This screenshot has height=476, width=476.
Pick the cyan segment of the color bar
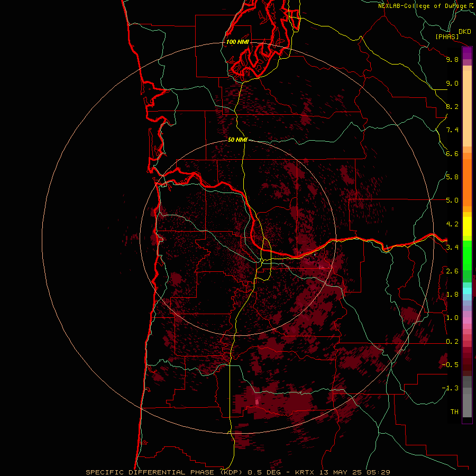467,290
